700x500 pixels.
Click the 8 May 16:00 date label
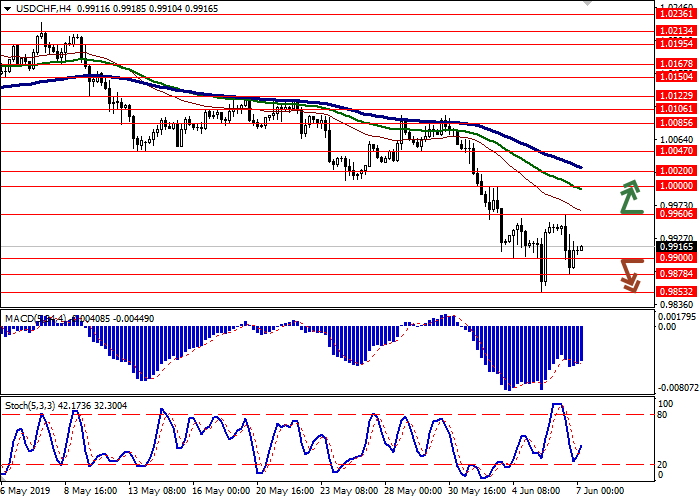(89, 492)
